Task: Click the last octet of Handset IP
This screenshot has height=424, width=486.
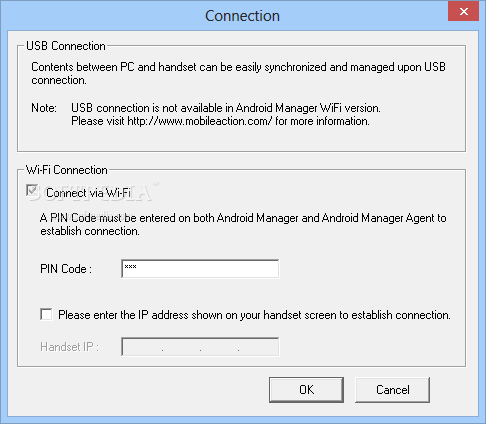Action: [258, 347]
